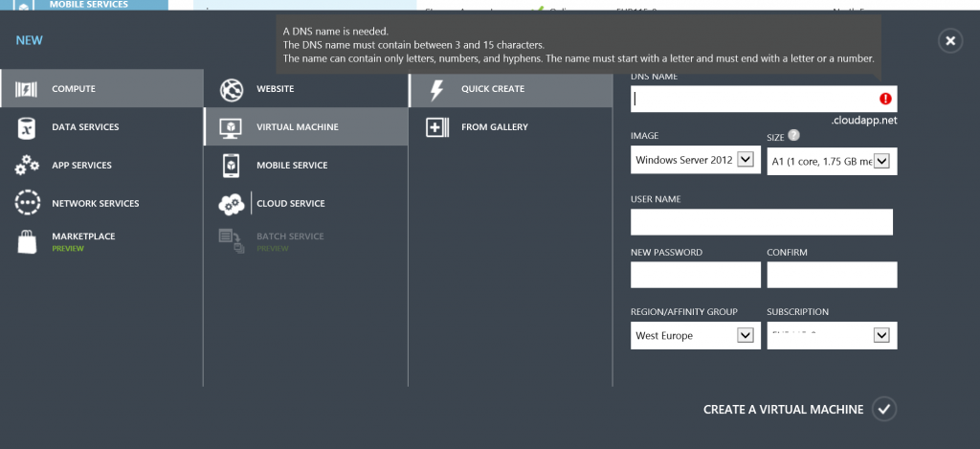Click the Website globe icon
Viewport: 980px width, 449px height.
232,89
